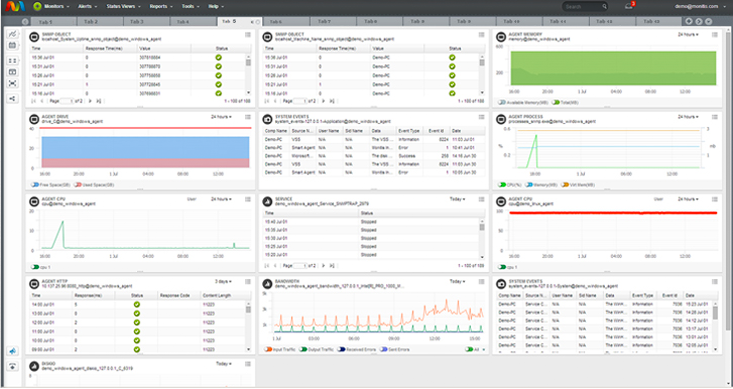Go to last page in Service table

(x=331, y=266)
